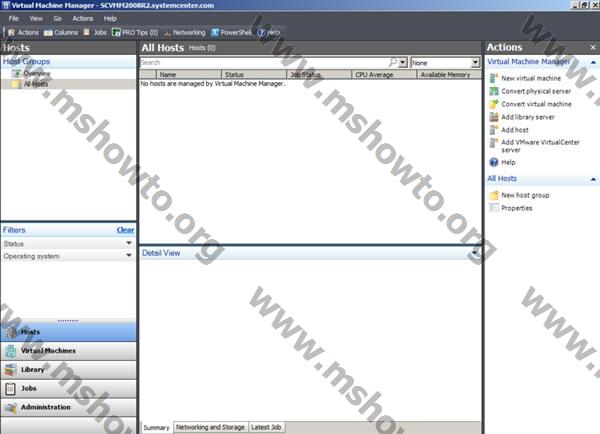
Task: Click the Actions toolbar icon
Action: click(12, 33)
